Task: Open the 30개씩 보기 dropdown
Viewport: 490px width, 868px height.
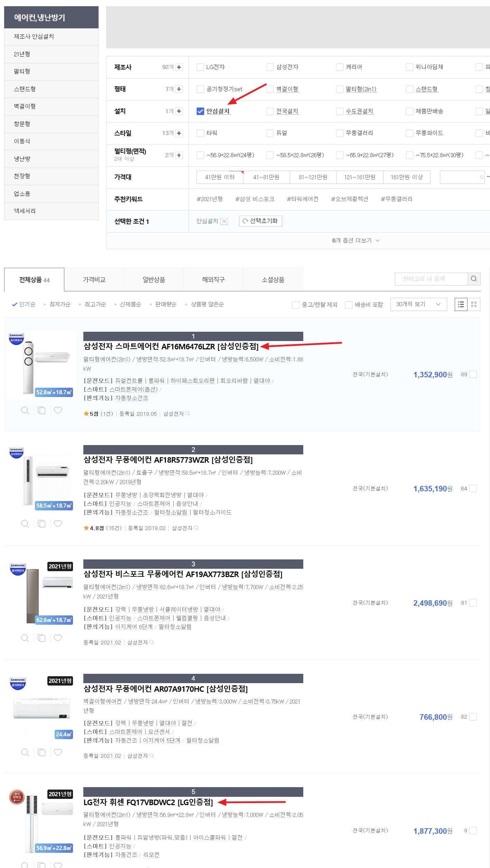Action: coord(418,304)
